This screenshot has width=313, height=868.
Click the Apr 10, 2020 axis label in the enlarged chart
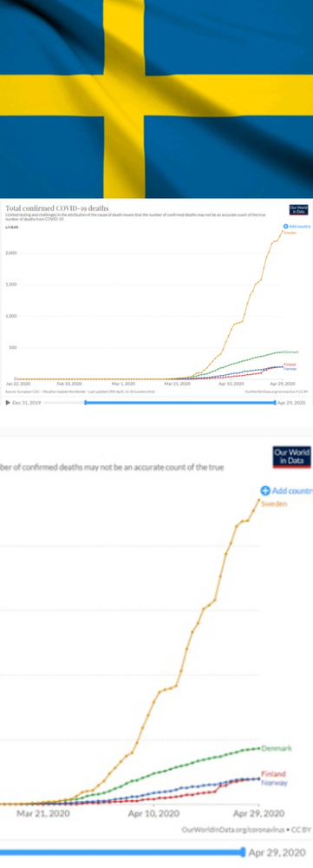click(150, 813)
